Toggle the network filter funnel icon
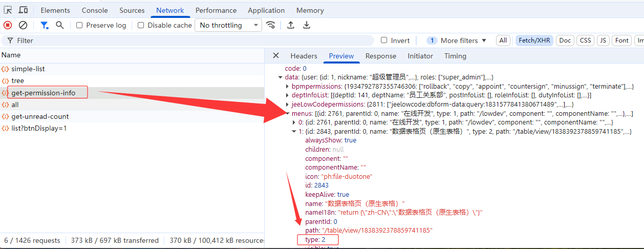This screenshot has width=644, height=249. pos(45,25)
